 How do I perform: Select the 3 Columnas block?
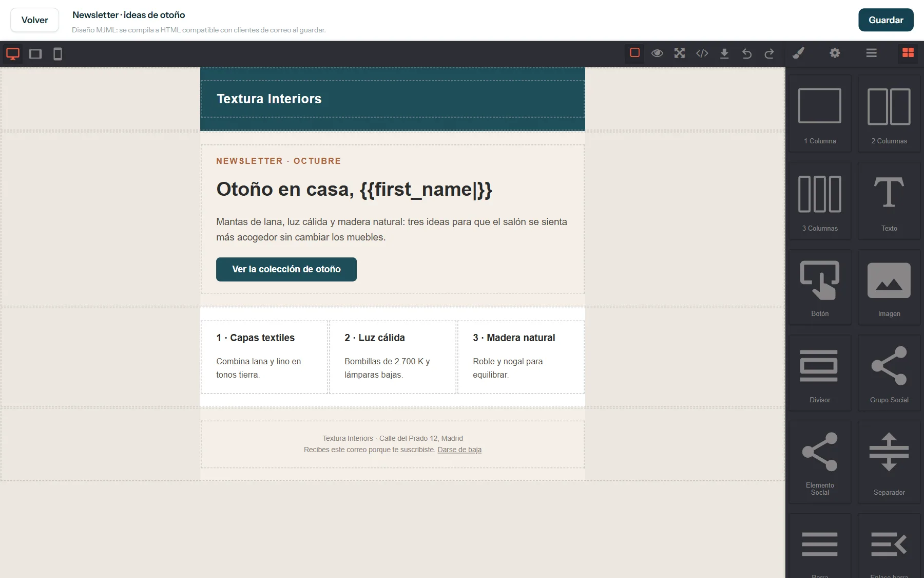point(820,201)
